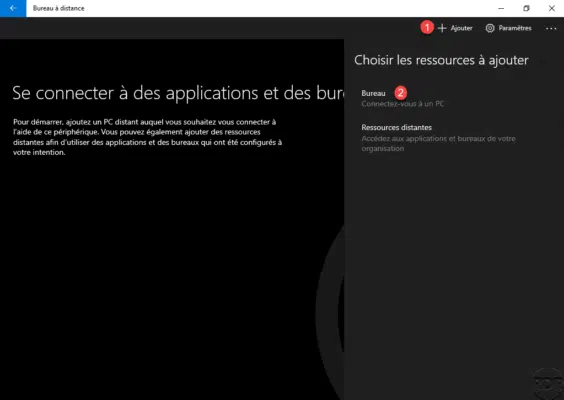Open the Paramètres settings text
Screen dimensions: 564x400
[x=515, y=28]
